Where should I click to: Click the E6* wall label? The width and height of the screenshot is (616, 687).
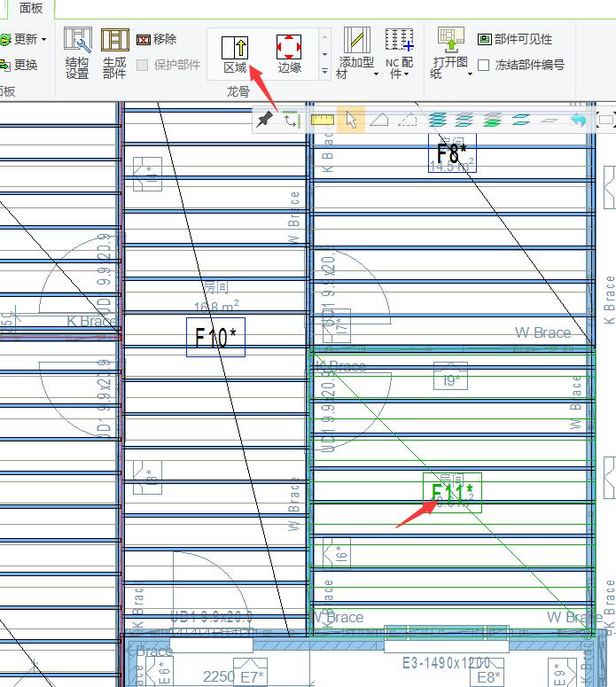pyautogui.click(x=160, y=673)
